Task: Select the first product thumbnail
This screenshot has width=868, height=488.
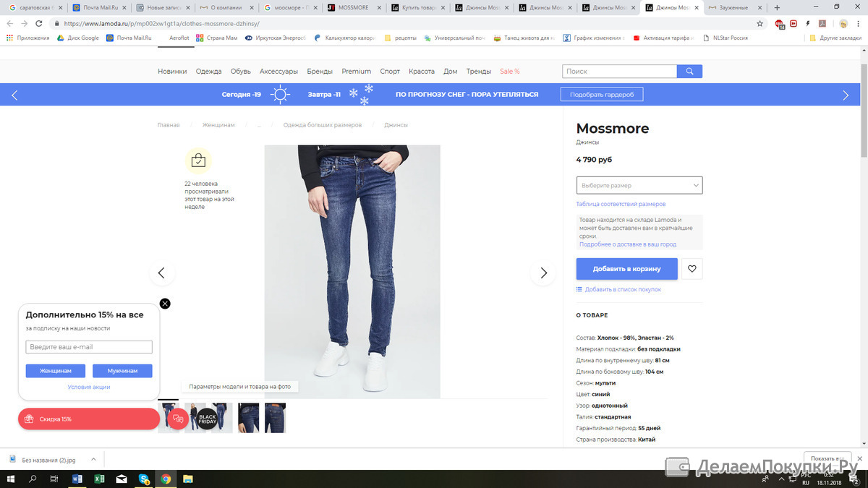Action: tap(169, 418)
